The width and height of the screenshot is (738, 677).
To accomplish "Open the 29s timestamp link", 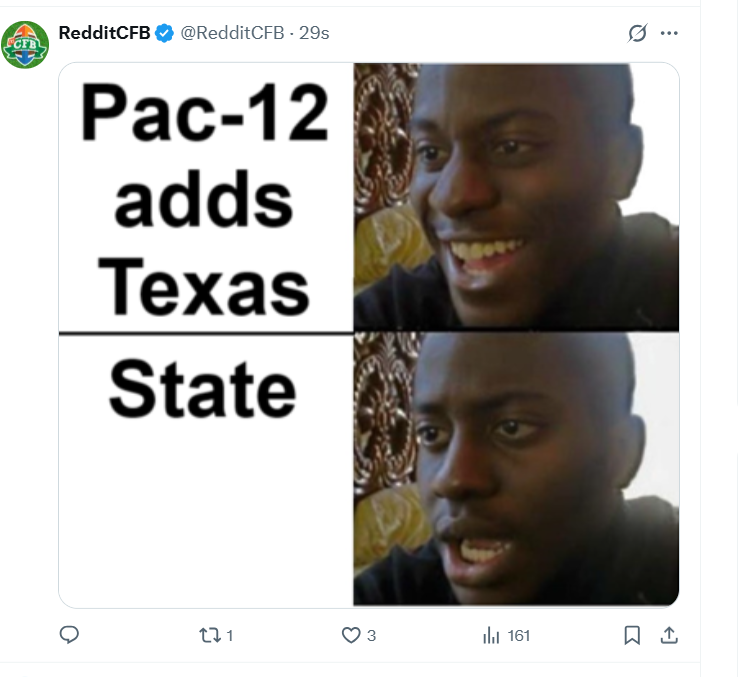I will (x=314, y=33).
